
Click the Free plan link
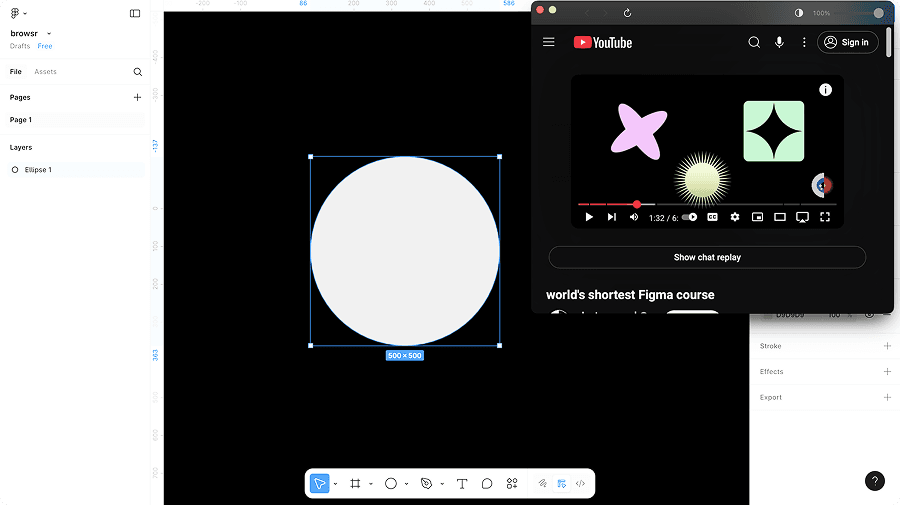coord(45,46)
